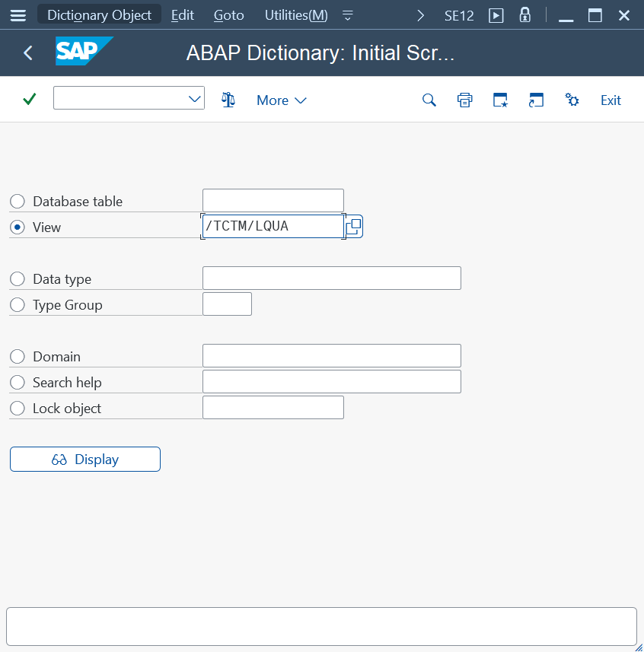Click the balance scale check icon
The height and width of the screenshot is (652, 644).
228,100
